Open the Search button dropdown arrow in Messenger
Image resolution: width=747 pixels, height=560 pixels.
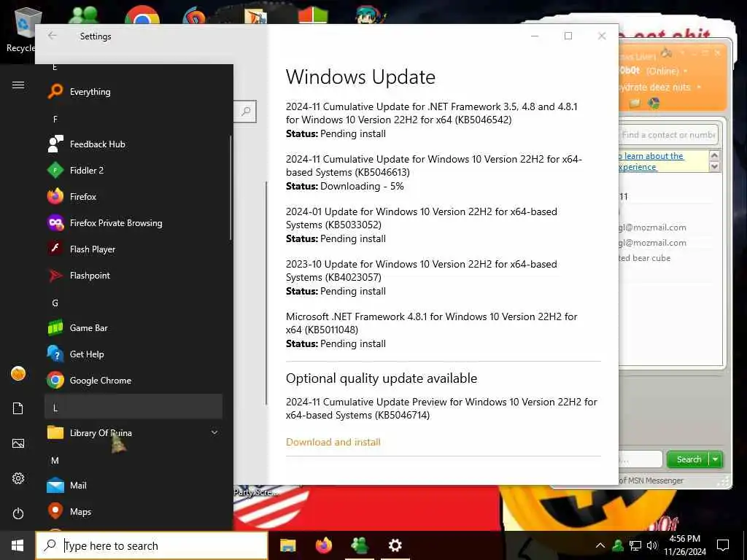pos(716,459)
